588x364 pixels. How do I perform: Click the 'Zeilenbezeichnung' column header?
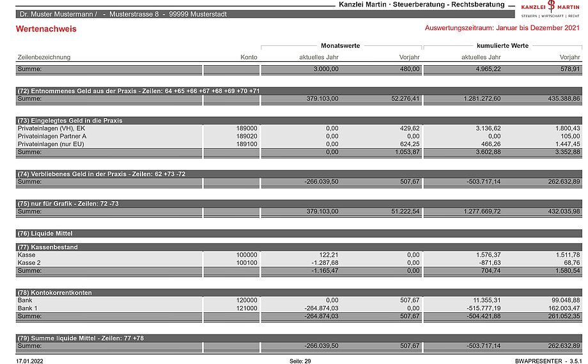(44, 57)
